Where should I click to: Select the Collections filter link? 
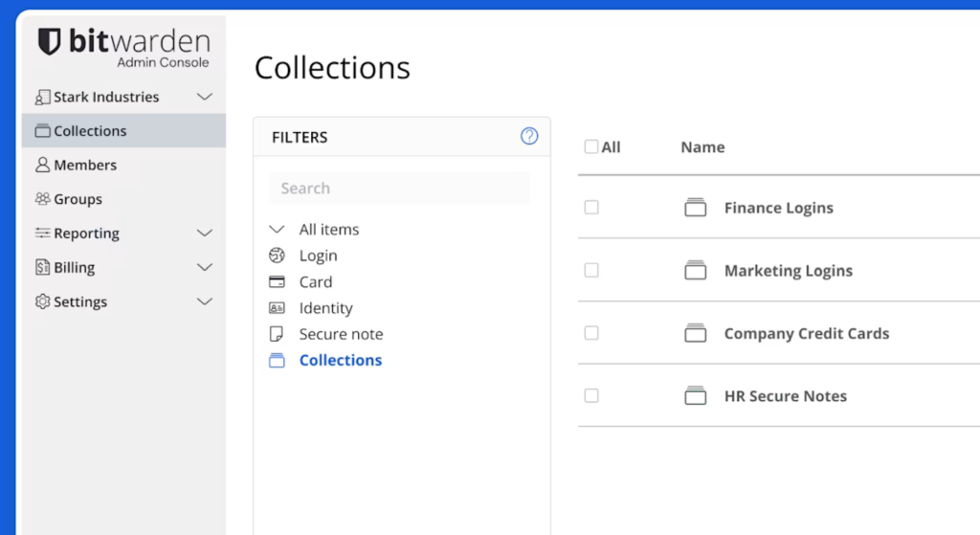coord(340,360)
